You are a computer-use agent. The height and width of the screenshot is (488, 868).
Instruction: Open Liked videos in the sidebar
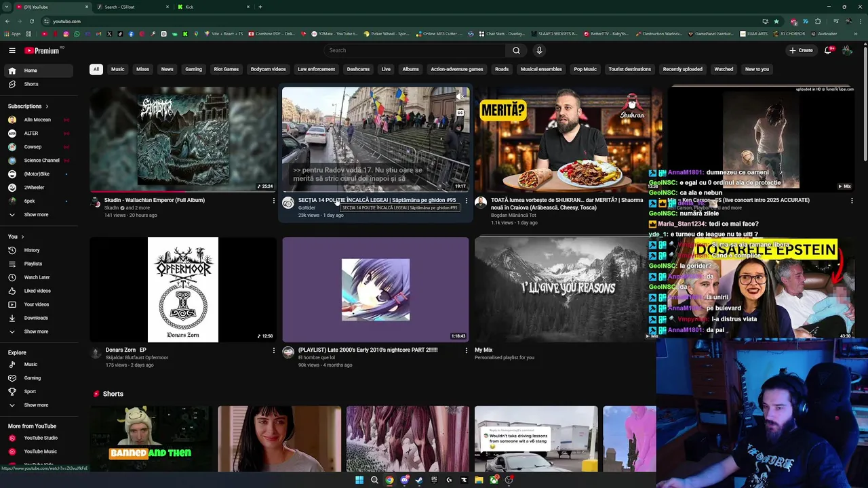click(37, 291)
